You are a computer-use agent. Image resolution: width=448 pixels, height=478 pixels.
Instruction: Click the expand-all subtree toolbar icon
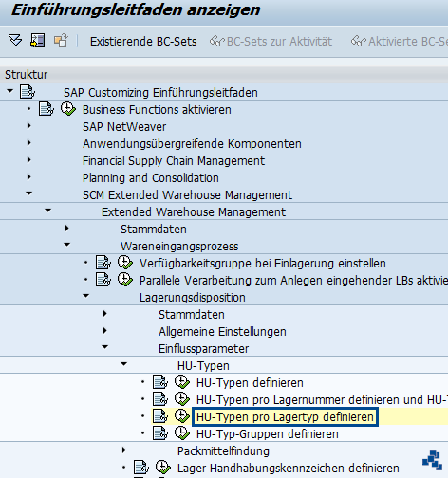15,41
